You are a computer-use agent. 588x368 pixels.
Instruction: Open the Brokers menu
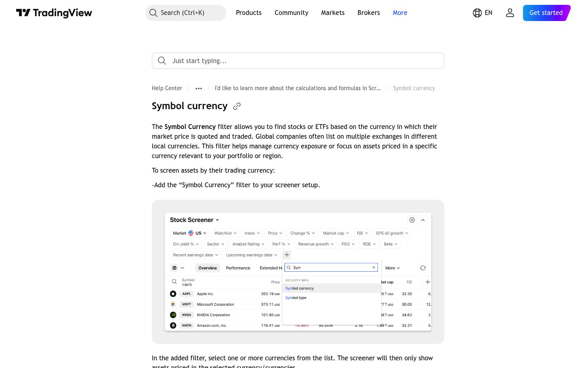tap(369, 13)
